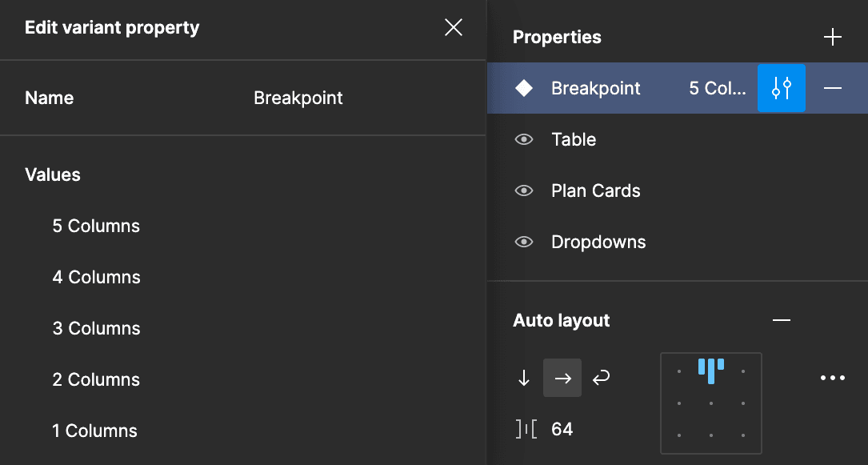
Task: Toggle visibility of the Dropdowns layer
Action: click(x=524, y=242)
